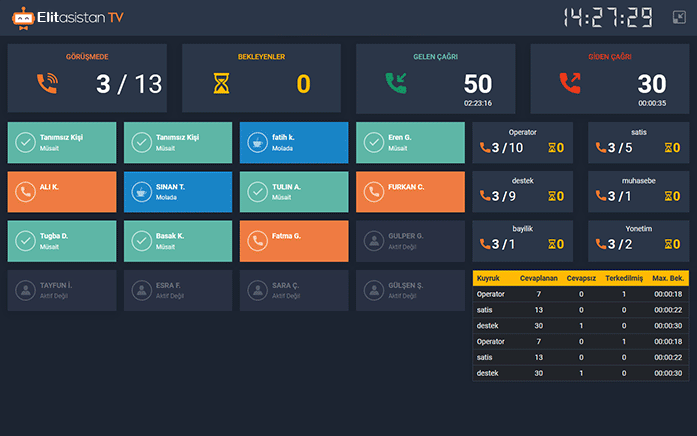
Task: Click the user avatar icon on TAYFUN İ. tile
Action: [x=25, y=290]
